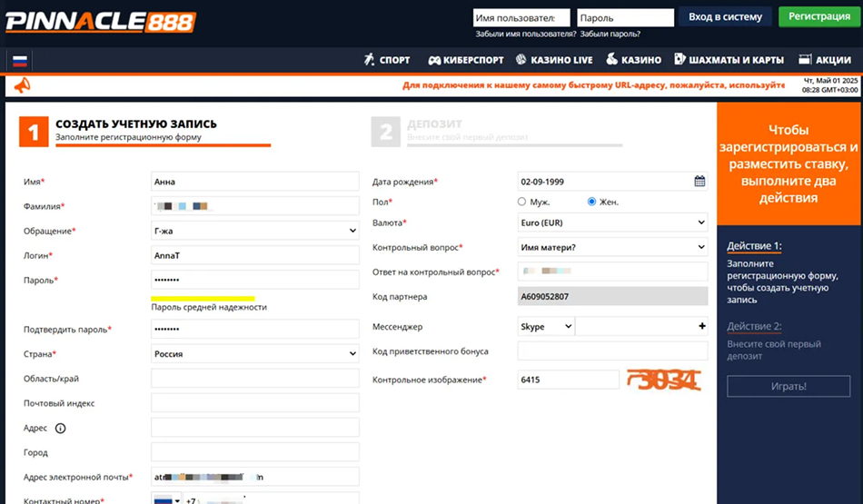Open the Валюта Euro (EUR) dropdown
863x504 pixels.
tap(611, 222)
